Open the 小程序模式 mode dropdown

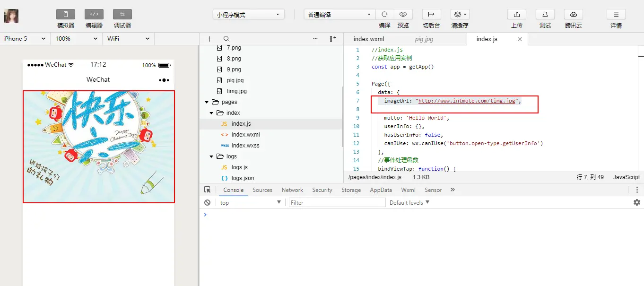(249, 15)
